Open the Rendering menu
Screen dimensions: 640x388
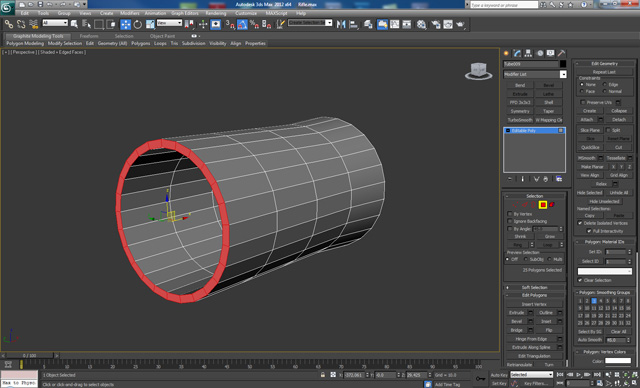216,13
